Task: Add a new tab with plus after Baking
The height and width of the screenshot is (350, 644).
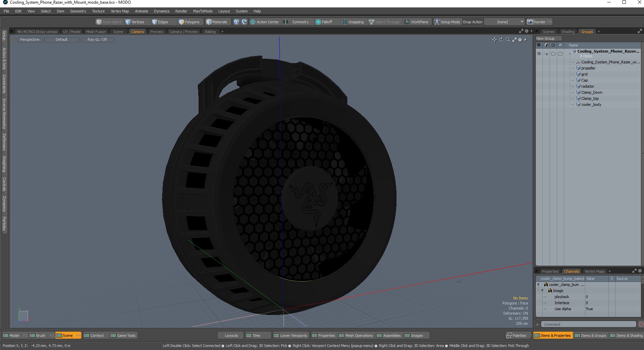Action: point(222,32)
